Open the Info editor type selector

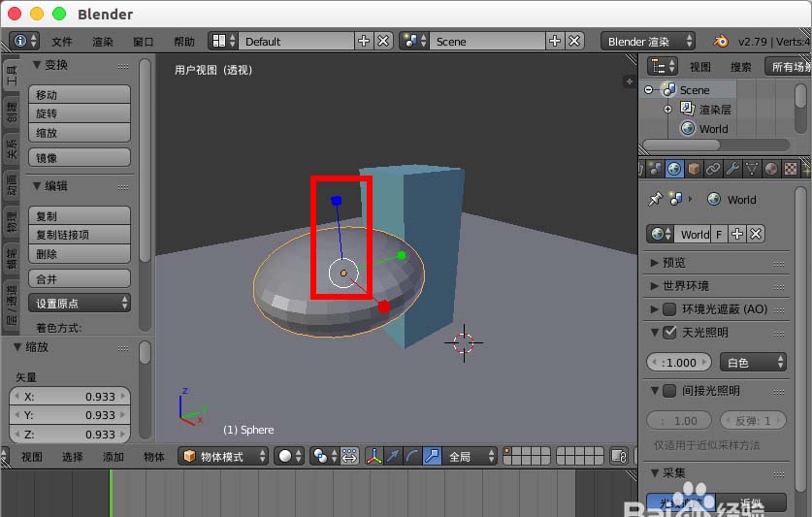pos(25,41)
